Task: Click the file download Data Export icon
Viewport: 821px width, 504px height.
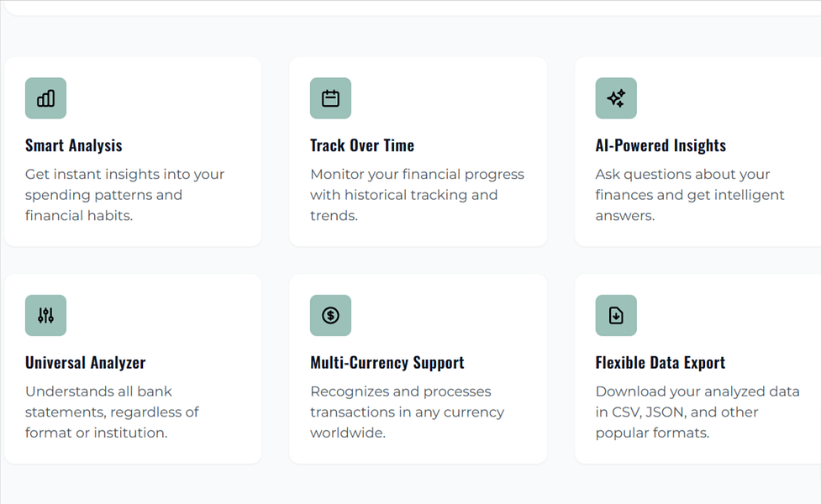Action: 616,316
